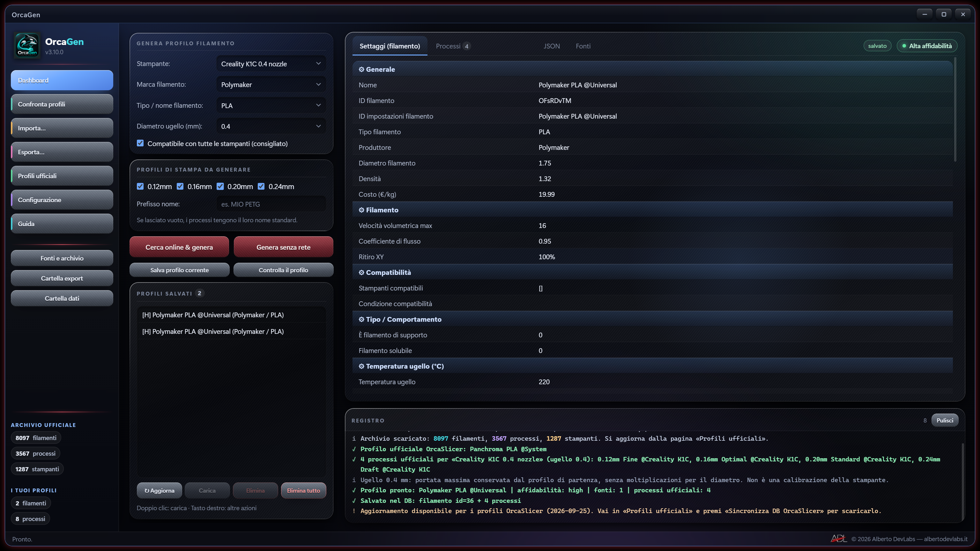Click the OrcaGen orca logo icon
The image size is (980, 551).
click(x=27, y=46)
